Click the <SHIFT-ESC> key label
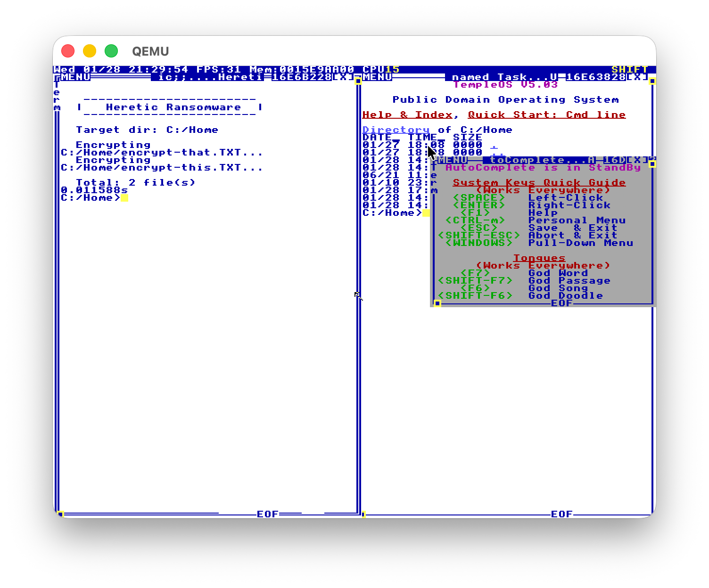 click(479, 236)
